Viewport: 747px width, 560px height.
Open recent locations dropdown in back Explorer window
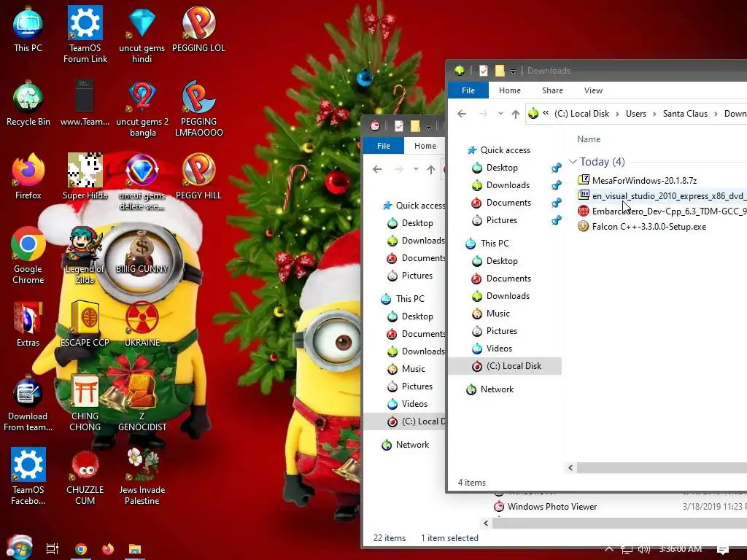click(x=416, y=169)
